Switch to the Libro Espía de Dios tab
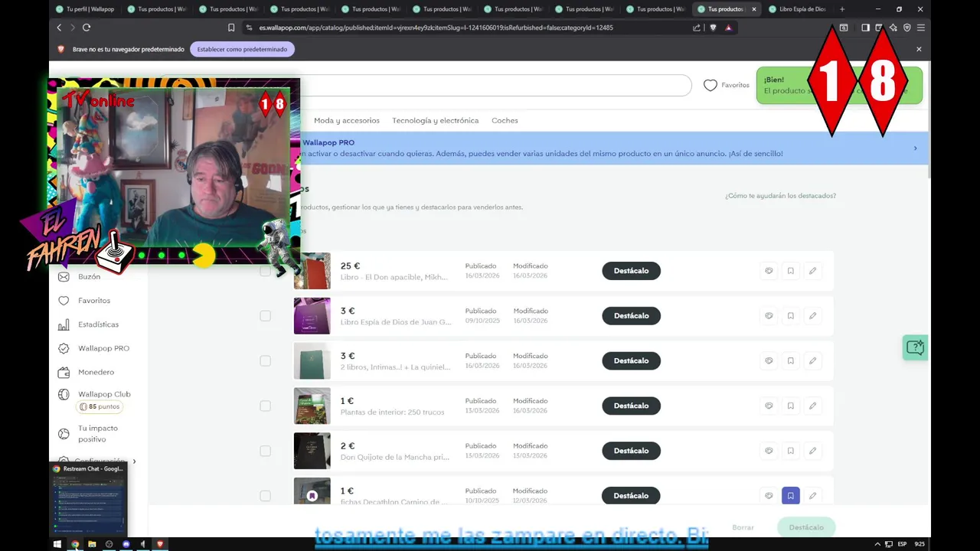 [796, 9]
